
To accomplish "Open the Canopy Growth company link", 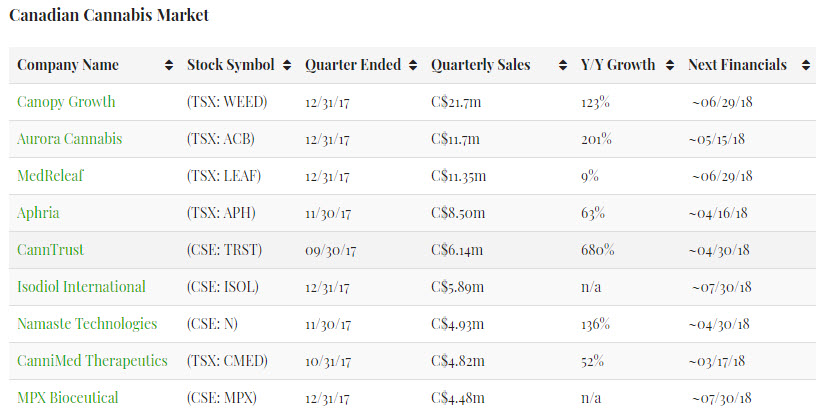I will (x=66, y=102).
